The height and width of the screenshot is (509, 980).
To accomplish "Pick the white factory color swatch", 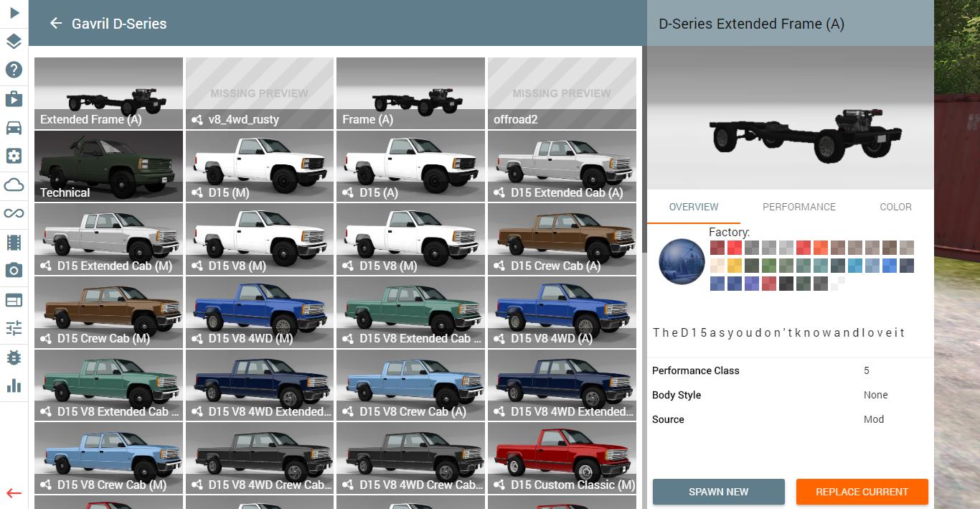I will pos(838,284).
